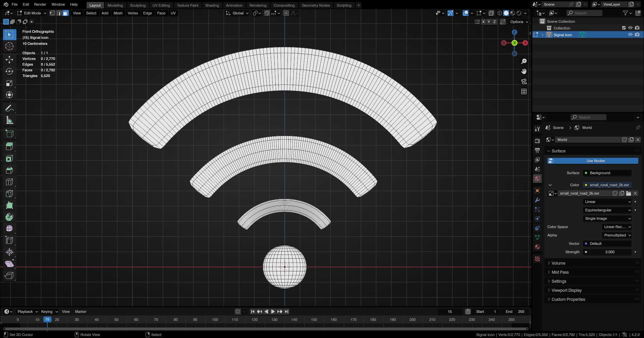Click the Color small_rural_road_2k.exr button

coord(607,185)
